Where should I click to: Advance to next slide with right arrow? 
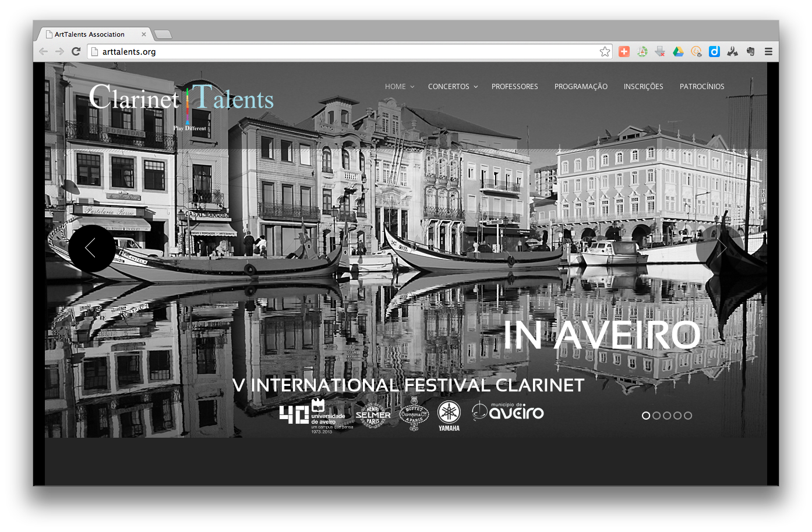720,249
